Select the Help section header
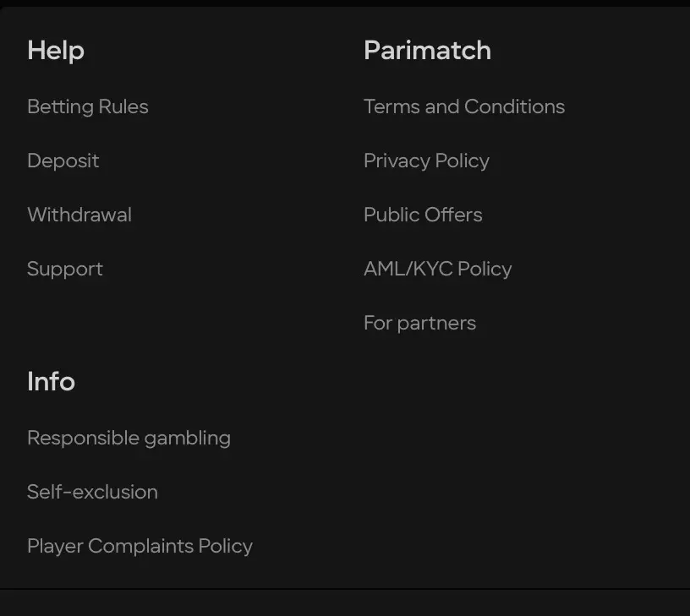 tap(56, 51)
